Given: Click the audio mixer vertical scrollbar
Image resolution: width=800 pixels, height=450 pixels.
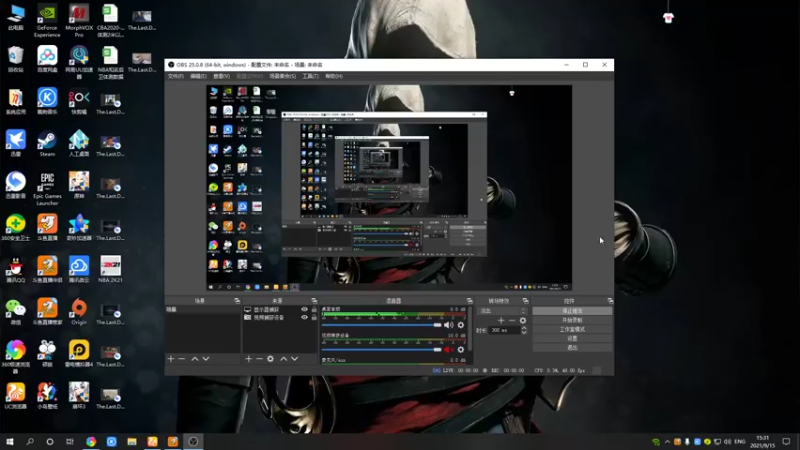Looking at the screenshot, I should pos(469,329).
